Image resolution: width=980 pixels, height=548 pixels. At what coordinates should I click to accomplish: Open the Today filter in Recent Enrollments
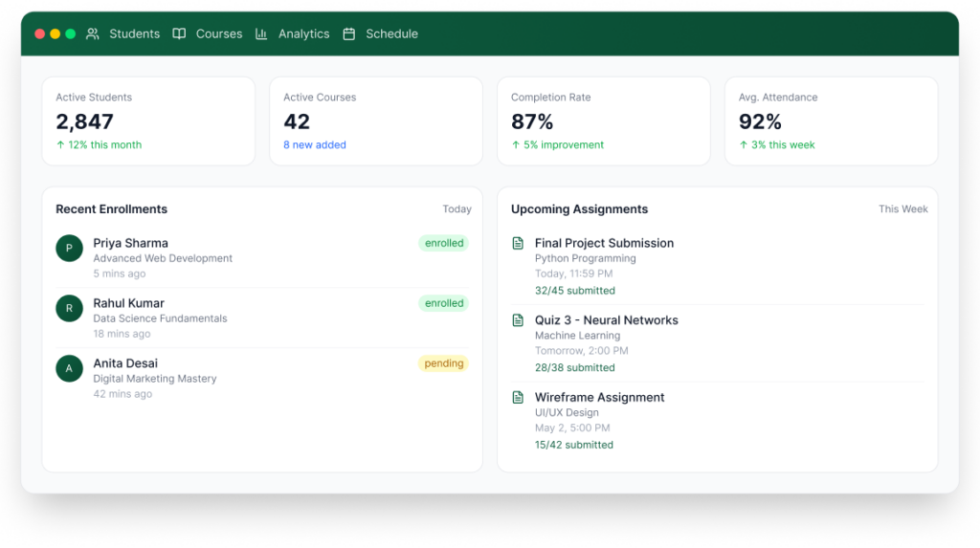coord(457,209)
